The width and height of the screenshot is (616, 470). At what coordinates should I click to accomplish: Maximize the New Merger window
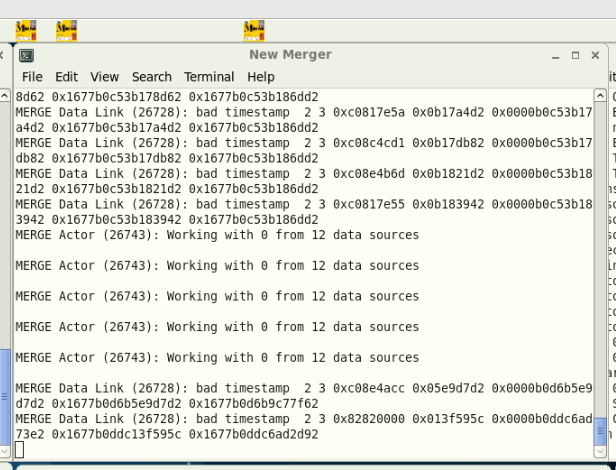tap(576, 55)
